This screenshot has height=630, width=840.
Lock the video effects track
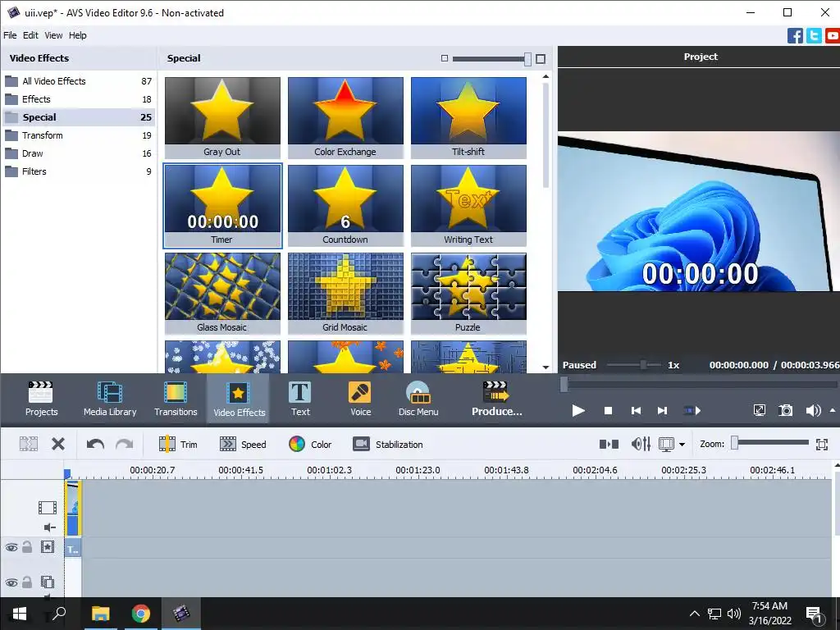point(27,547)
